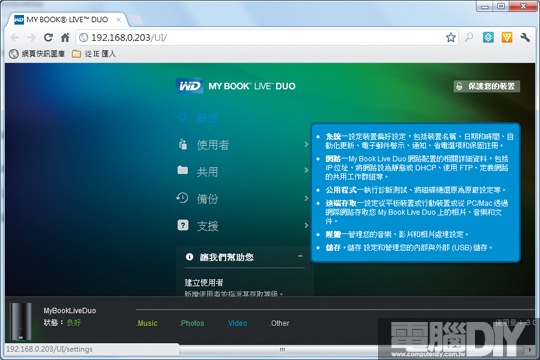
Task: Click the 良好 status text
Action: (74, 322)
